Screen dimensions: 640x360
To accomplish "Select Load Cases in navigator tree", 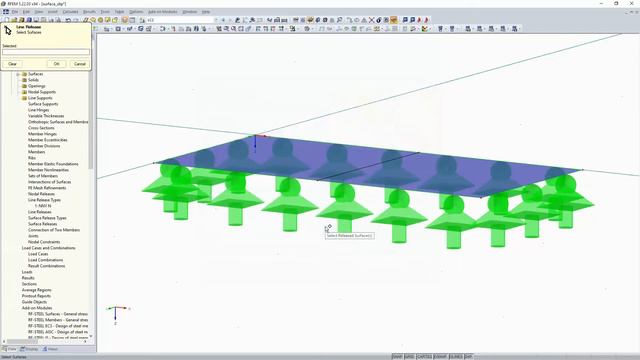I will pos(38,254).
